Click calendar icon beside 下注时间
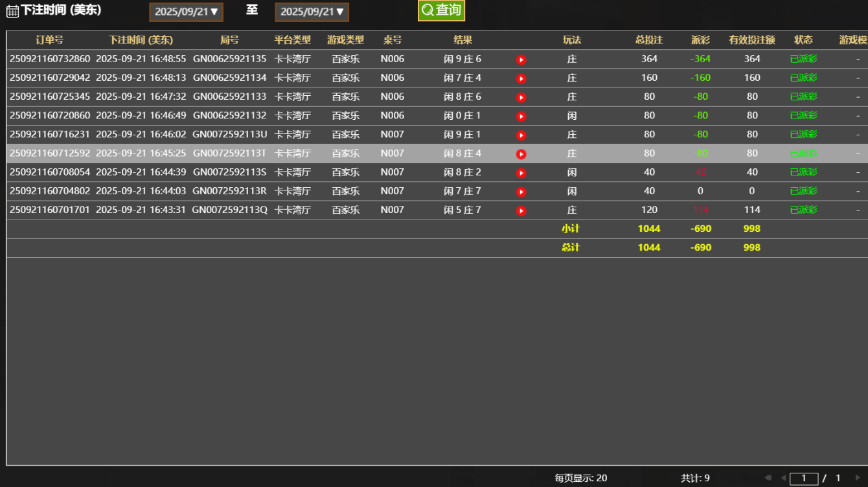This screenshot has height=487, width=868. pyautogui.click(x=12, y=12)
